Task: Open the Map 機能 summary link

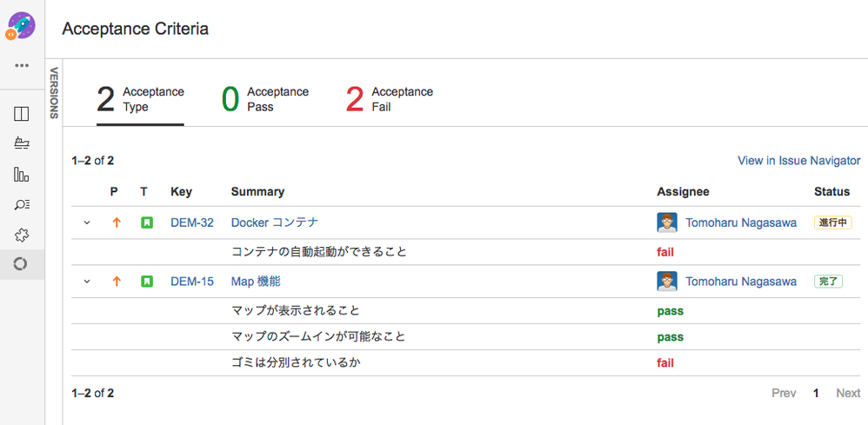Action: [x=256, y=282]
